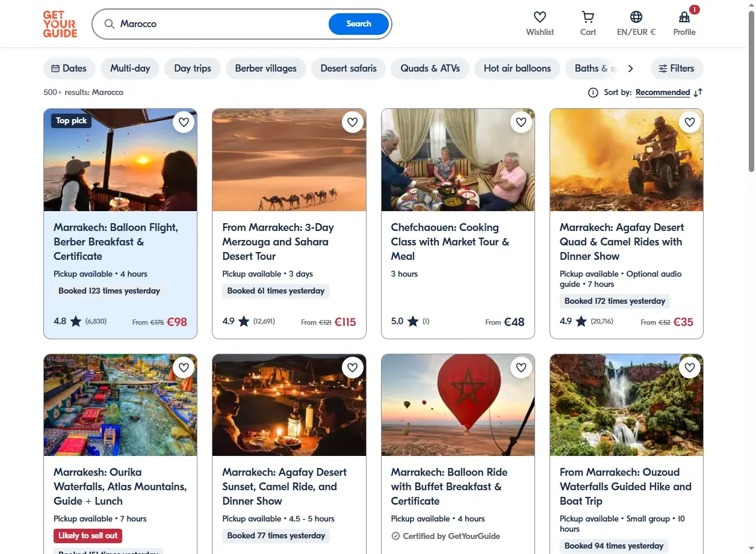Screen dimensions: 756x554
Task: Click the 'Likely to sell out' badge
Action: click(88, 536)
